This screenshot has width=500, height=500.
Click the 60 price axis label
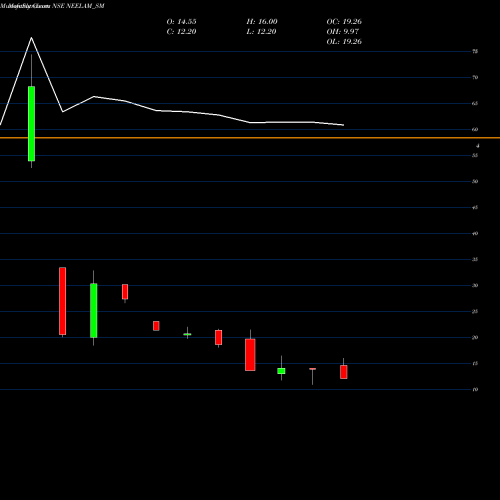point(475,129)
